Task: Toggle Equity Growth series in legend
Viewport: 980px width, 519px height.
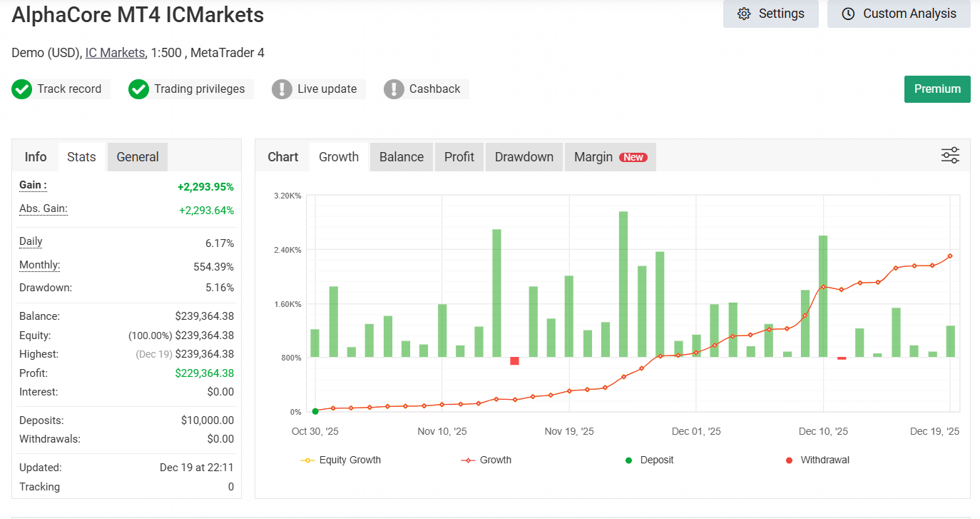Action: pos(342,460)
